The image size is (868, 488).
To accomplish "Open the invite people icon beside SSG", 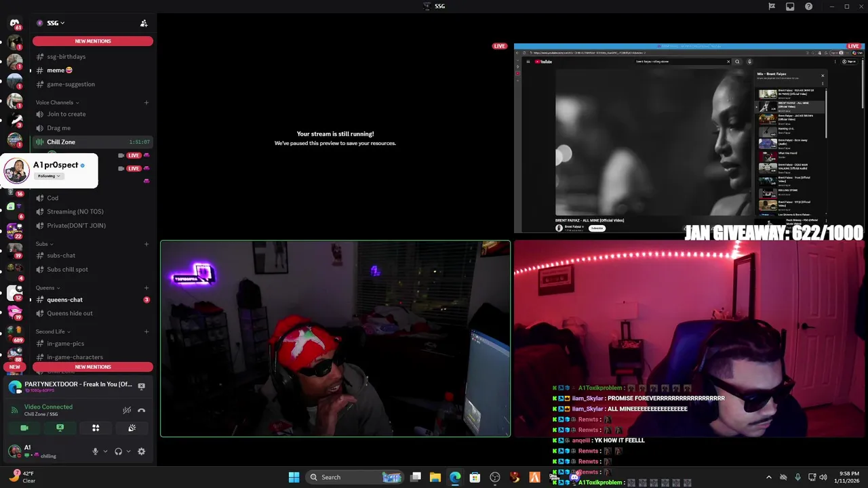I will point(144,23).
